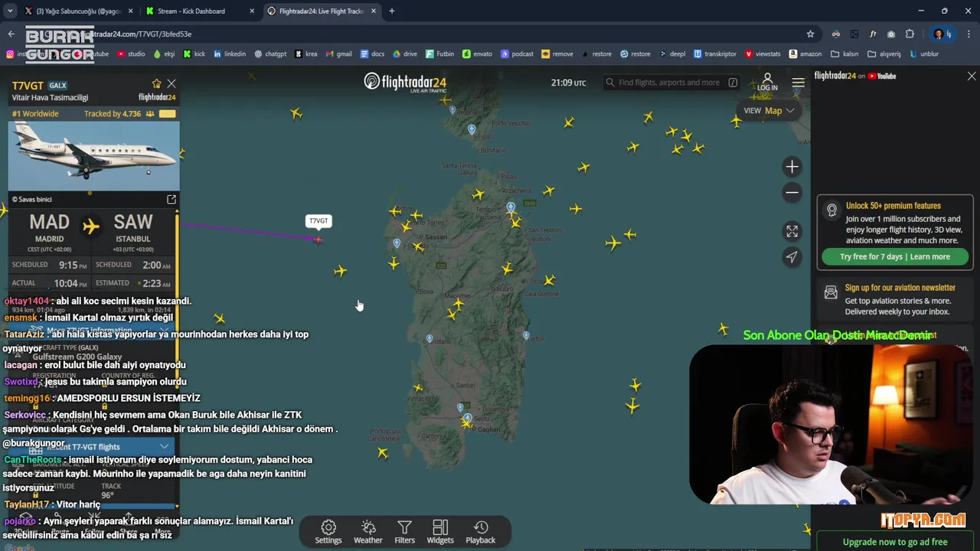Open the Chrome three-dot menu
Viewport: 980px width, 551px height.
pos(969,34)
